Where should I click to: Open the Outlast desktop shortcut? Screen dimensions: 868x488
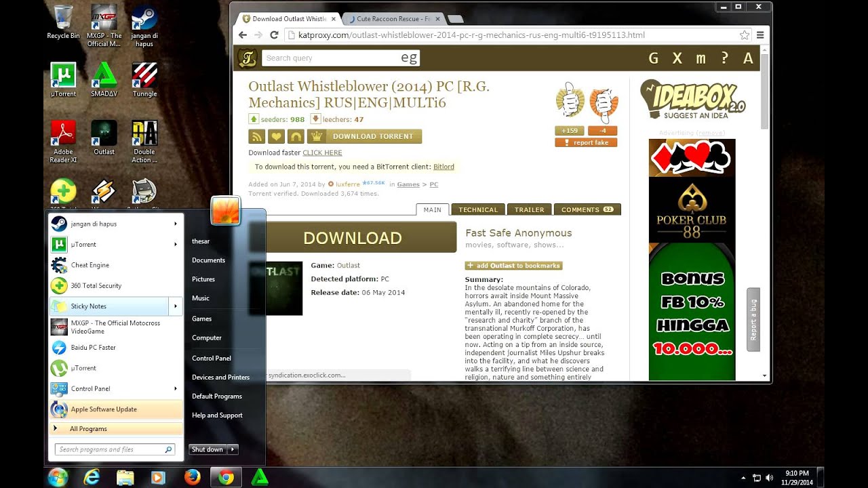tap(104, 138)
